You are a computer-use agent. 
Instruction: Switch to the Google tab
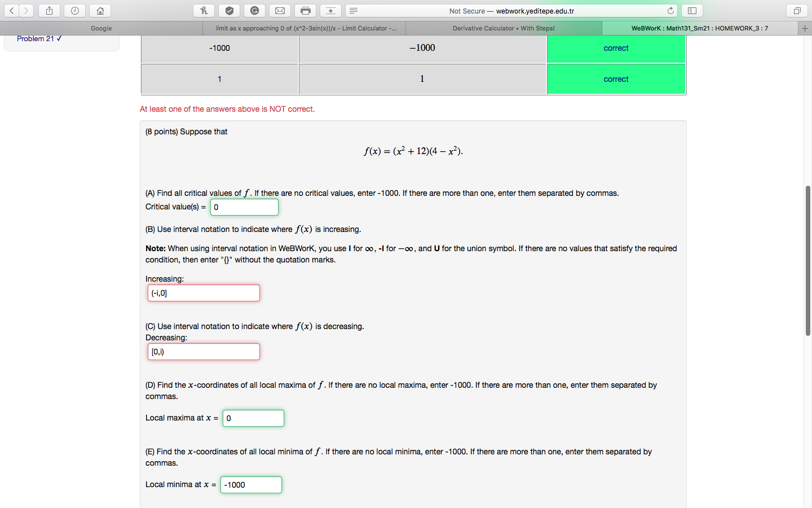[x=100, y=27]
